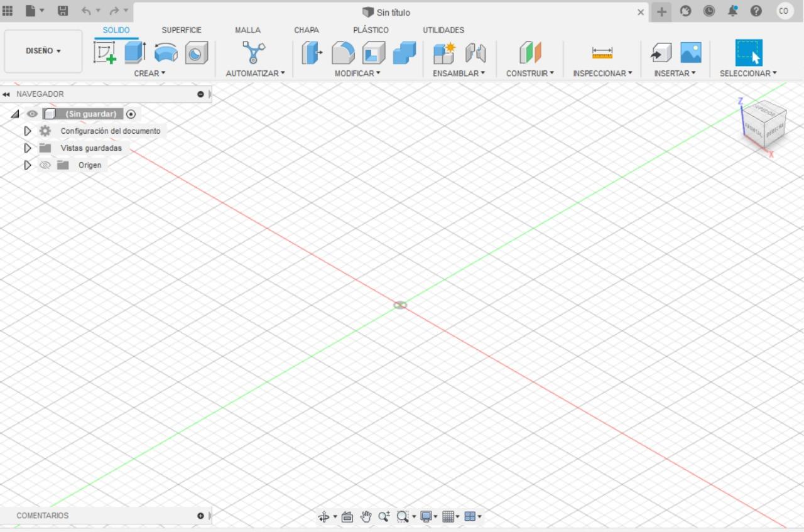Expand the SELECCIONAR menu
Screen dimensions: 804x532
[748, 73]
